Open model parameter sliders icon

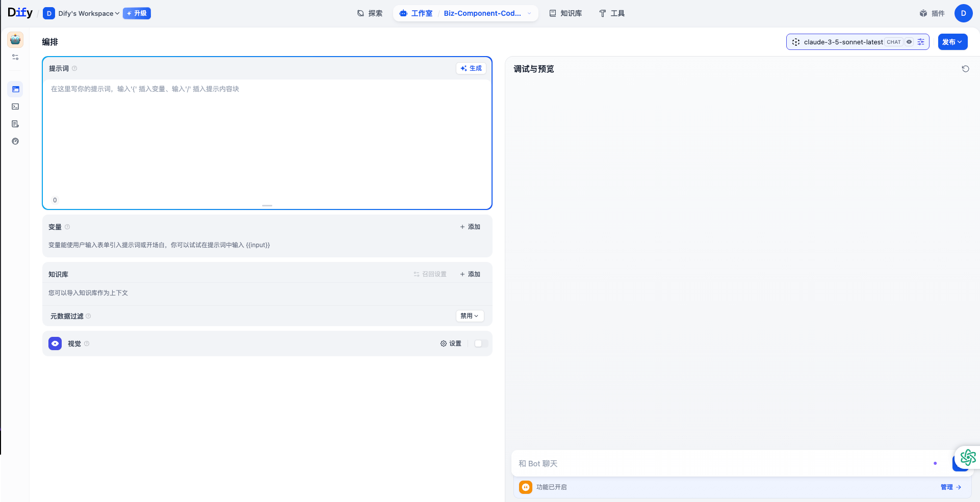point(921,42)
